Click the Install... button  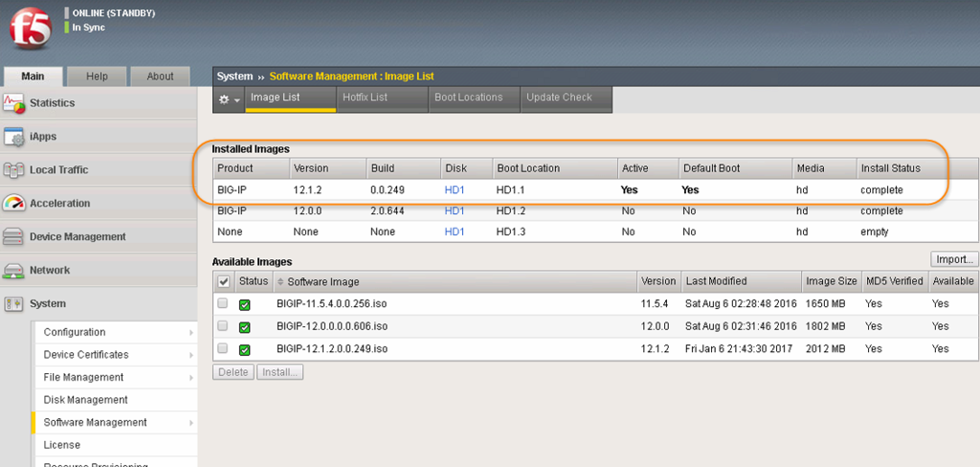point(280,372)
